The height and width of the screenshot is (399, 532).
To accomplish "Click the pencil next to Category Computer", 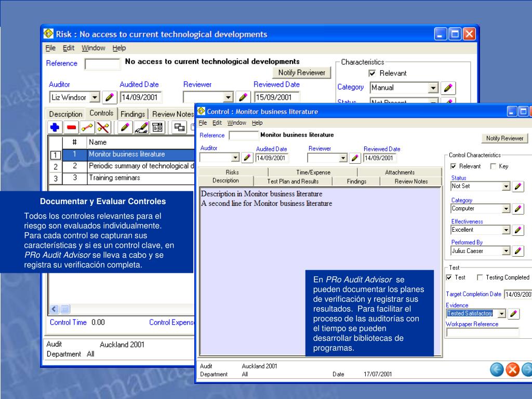I will tap(518, 209).
